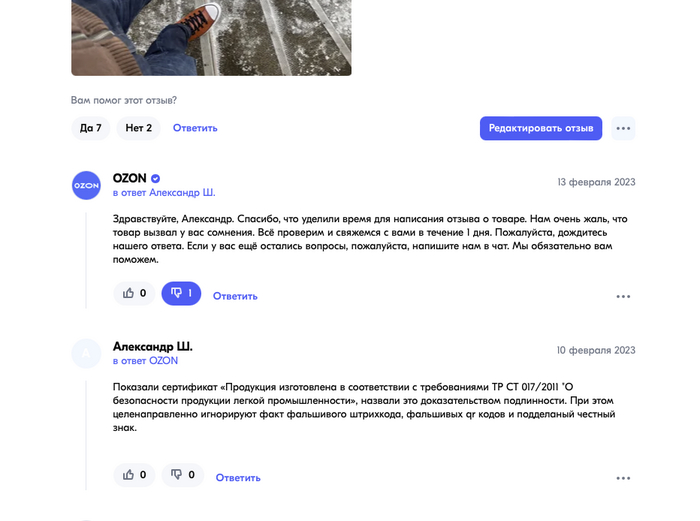Click the verified badge next to OZON
This screenshot has width=700, height=521.
[156, 179]
